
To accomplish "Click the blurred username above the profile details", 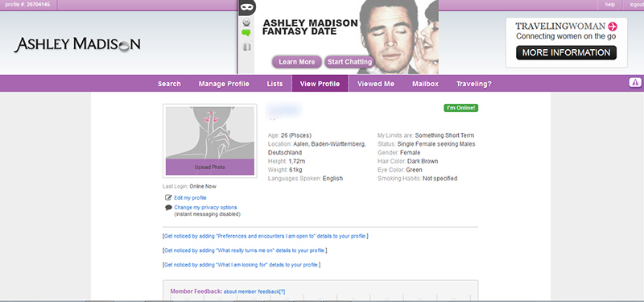I will pyautogui.click(x=284, y=110).
